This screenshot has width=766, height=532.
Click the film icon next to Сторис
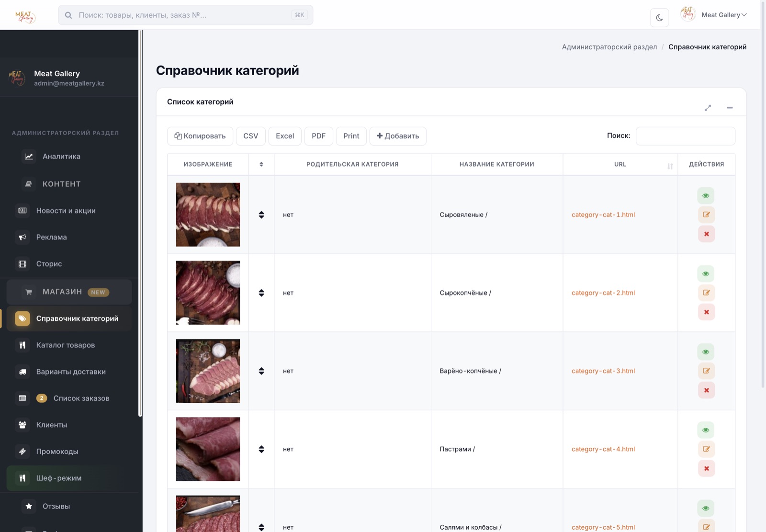point(23,264)
